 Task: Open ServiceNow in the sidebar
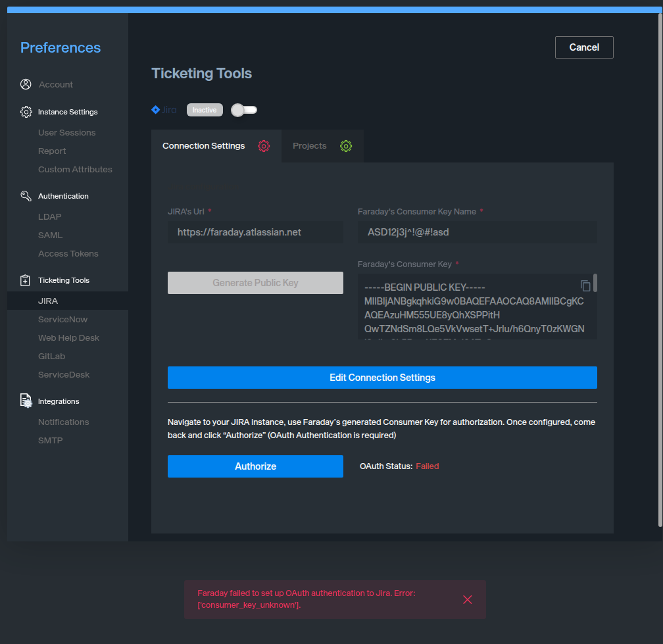pos(62,320)
